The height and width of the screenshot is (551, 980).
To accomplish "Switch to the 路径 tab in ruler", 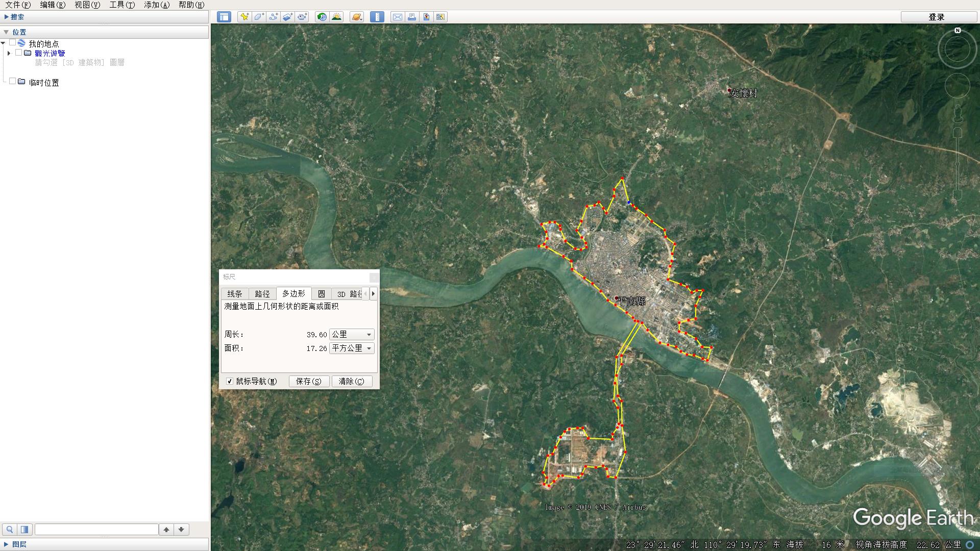I will pyautogui.click(x=262, y=294).
